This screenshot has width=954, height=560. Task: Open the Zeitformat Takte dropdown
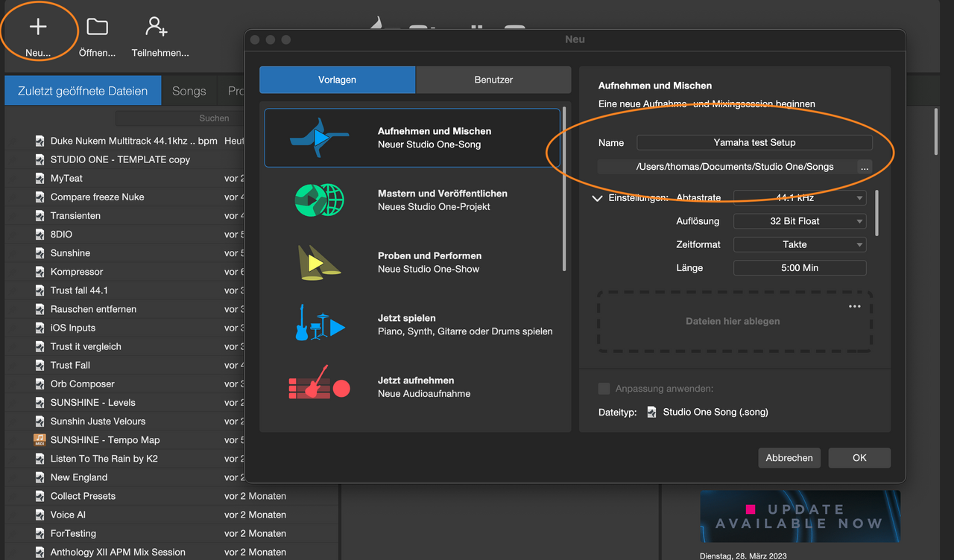(x=800, y=244)
